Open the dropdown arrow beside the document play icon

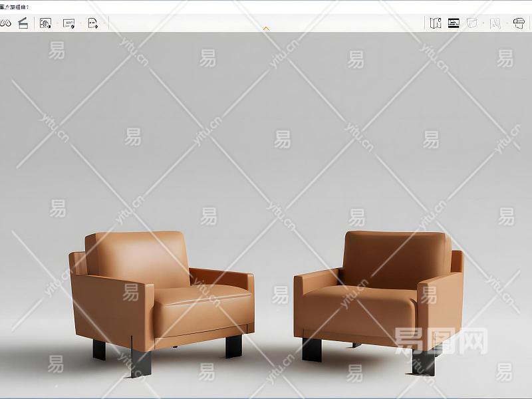(104, 23)
